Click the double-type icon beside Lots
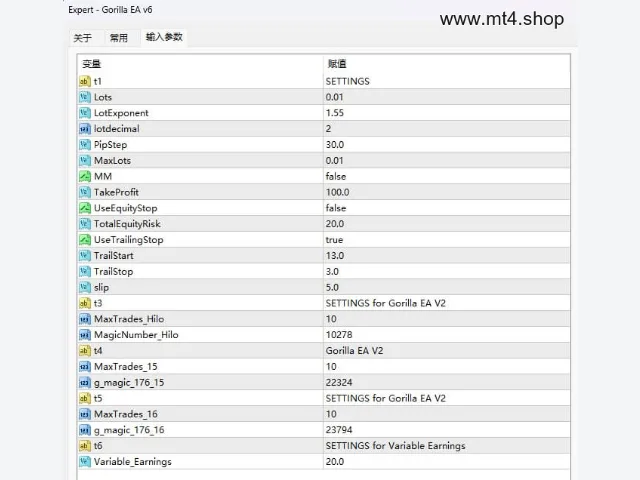The height and width of the screenshot is (480, 640). click(x=84, y=97)
